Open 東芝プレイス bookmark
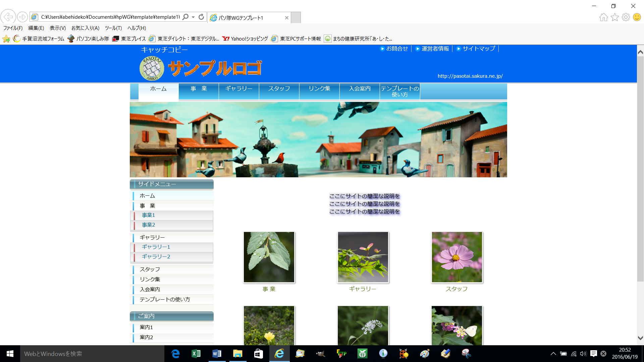 129,39
